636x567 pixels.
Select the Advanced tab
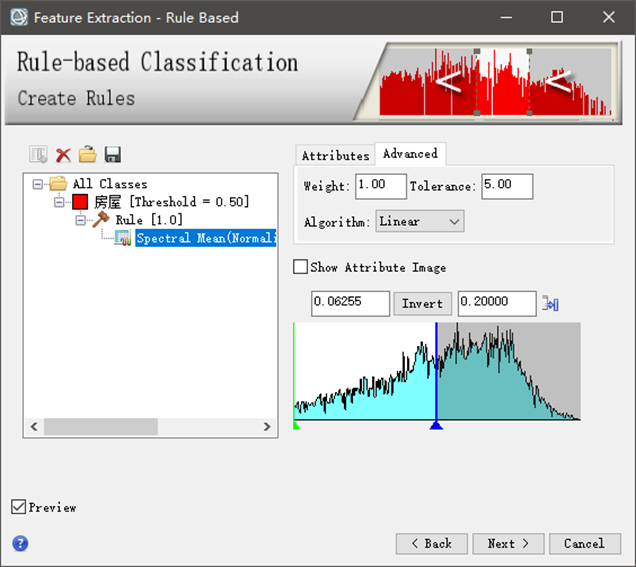point(410,154)
